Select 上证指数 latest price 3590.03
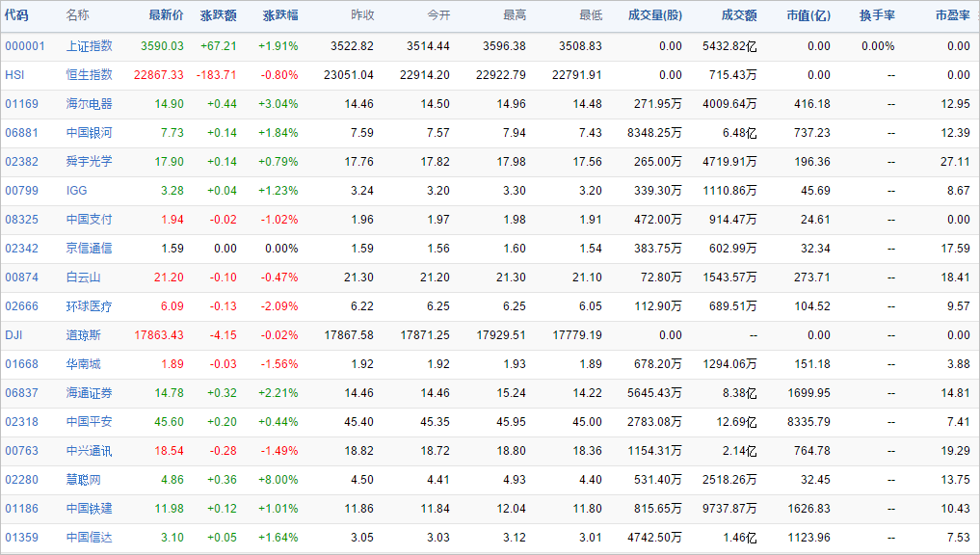Screen dimensions: 980x555 click(163, 45)
